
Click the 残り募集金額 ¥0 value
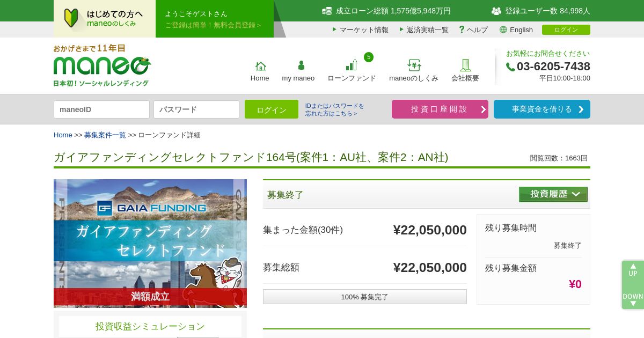pos(575,284)
